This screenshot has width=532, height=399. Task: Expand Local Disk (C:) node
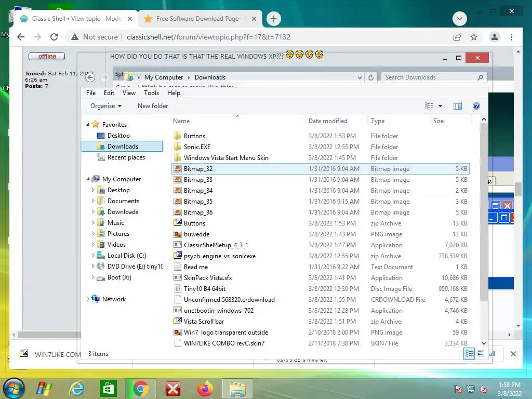click(x=93, y=256)
